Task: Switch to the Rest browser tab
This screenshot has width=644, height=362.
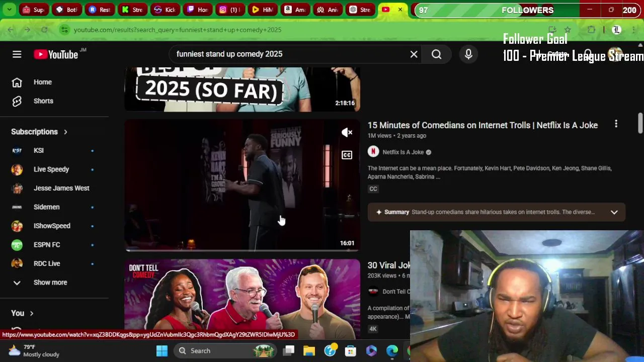Action: coord(99,10)
